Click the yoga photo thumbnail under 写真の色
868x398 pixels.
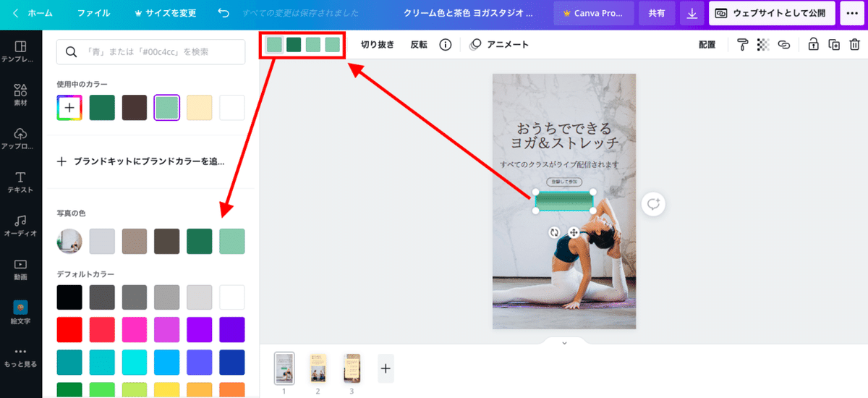point(69,241)
